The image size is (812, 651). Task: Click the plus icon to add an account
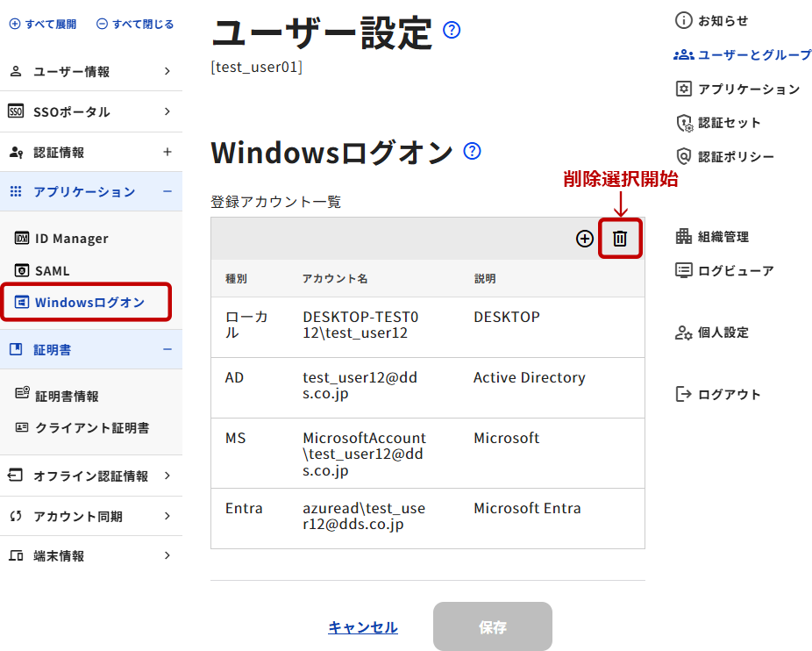pos(584,239)
